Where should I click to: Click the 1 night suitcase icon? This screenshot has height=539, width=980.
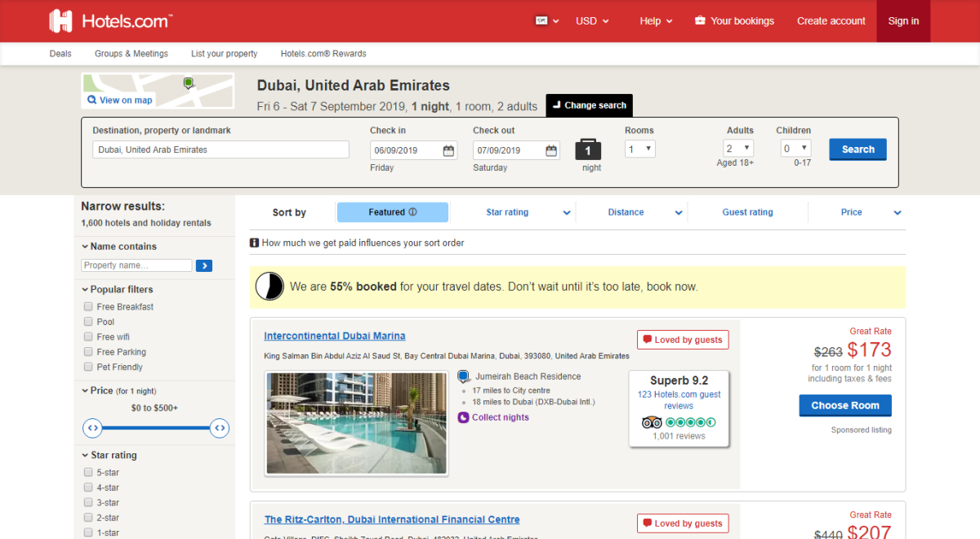589,150
